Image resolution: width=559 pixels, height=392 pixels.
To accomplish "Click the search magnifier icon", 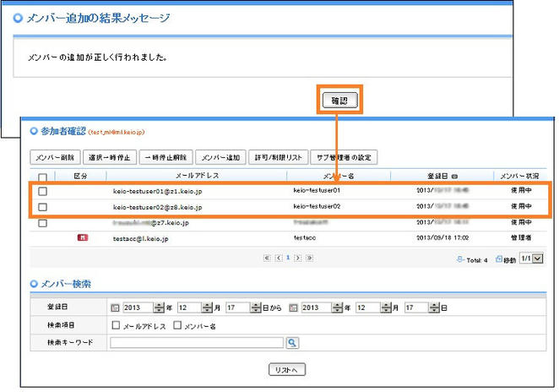I will (292, 343).
